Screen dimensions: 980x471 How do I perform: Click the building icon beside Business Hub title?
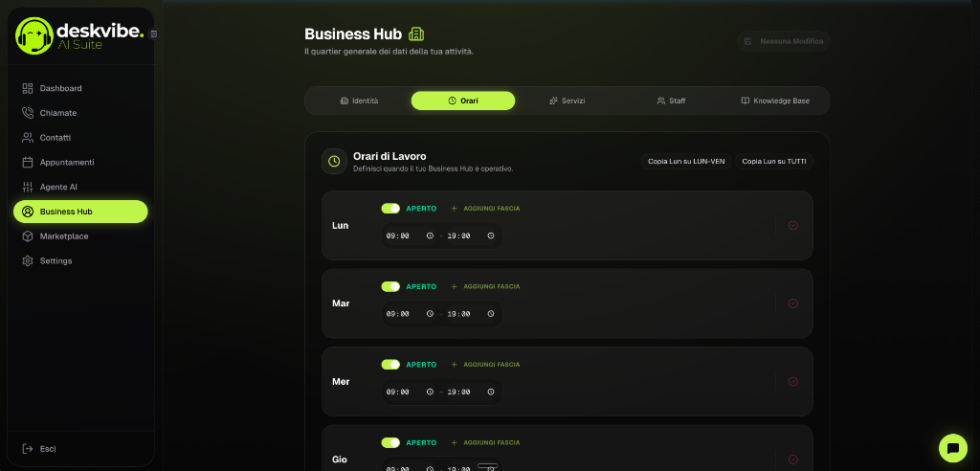(x=416, y=34)
